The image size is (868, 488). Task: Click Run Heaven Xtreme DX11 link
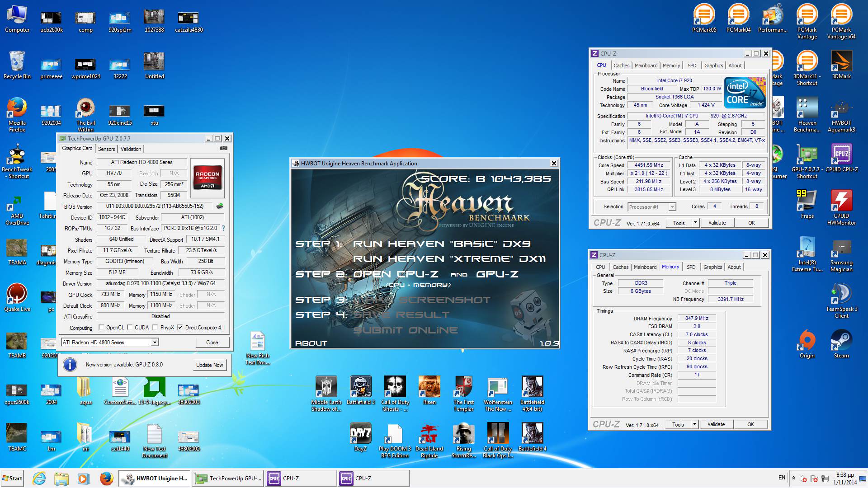click(449, 259)
